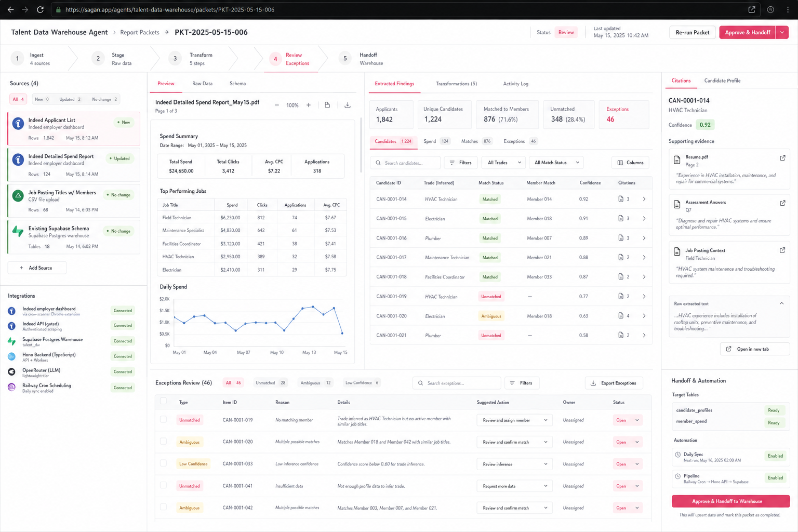The width and height of the screenshot is (798, 532).
Task: Check the CAN-0001-019 exception row checkbox
Action: 163,419
